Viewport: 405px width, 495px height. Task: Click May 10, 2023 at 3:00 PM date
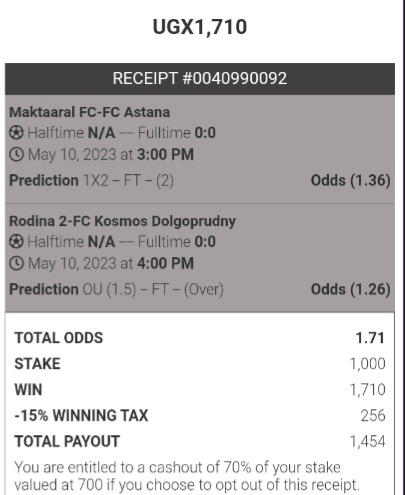pos(111,155)
